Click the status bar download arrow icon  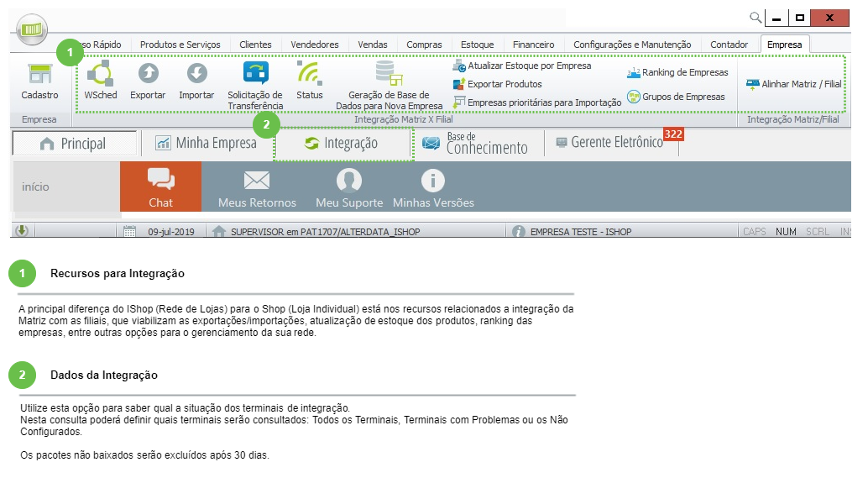tap(22, 230)
